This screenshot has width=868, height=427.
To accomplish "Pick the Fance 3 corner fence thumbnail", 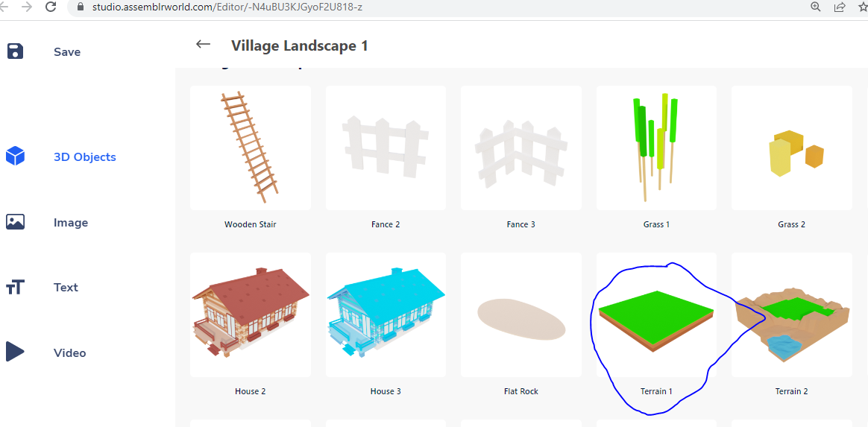I will pyautogui.click(x=521, y=148).
